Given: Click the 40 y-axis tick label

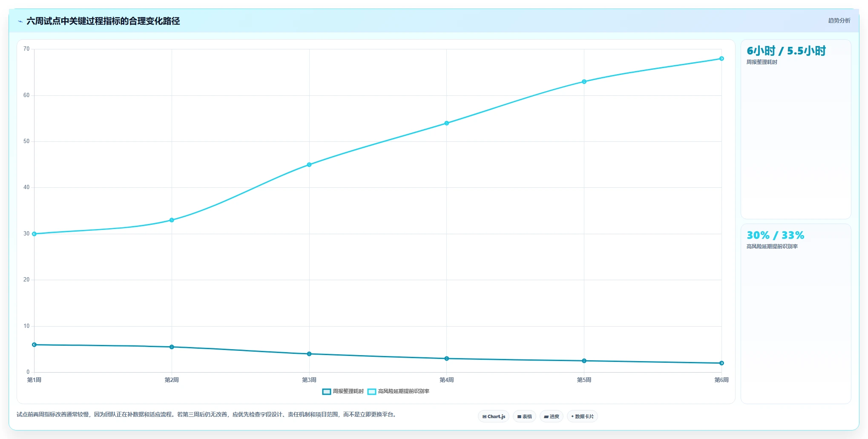Looking at the screenshot, I should click(x=26, y=187).
